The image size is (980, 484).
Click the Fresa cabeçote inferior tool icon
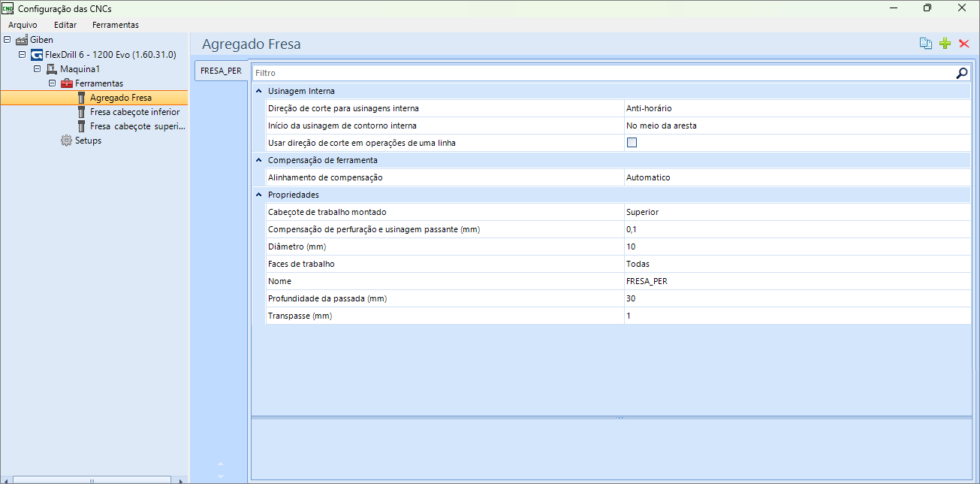pyautogui.click(x=82, y=112)
